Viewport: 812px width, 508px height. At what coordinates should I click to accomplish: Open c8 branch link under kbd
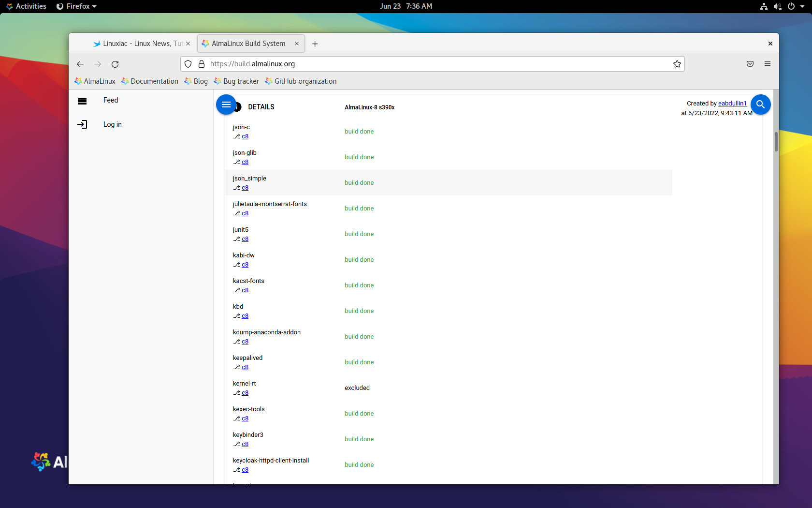click(245, 316)
